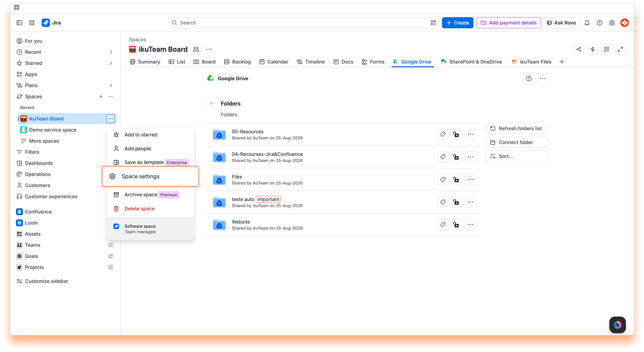Open the notifications bell icon
The height and width of the screenshot is (352, 644).
click(587, 23)
